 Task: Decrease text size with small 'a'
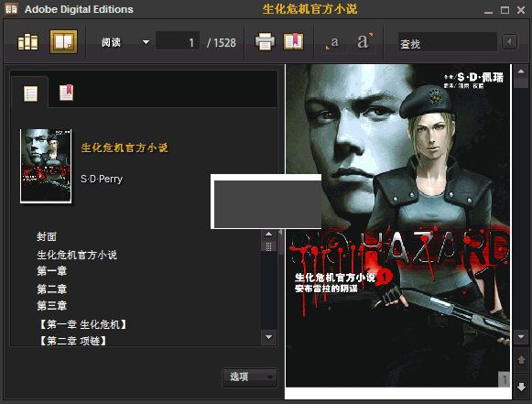click(334, 43)
